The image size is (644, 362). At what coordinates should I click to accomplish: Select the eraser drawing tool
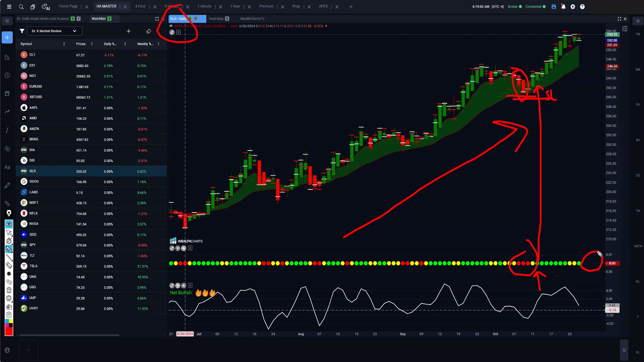point(9,265)
